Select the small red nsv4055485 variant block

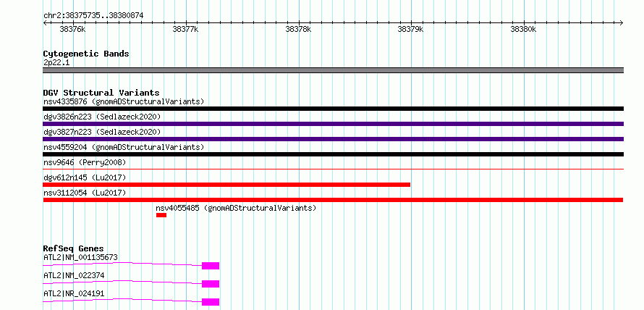pyautogui.click(x=161, y=215)
